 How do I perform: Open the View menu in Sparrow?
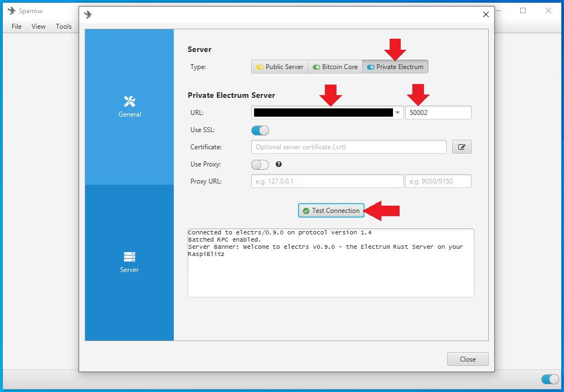click(x=39, y=26)
